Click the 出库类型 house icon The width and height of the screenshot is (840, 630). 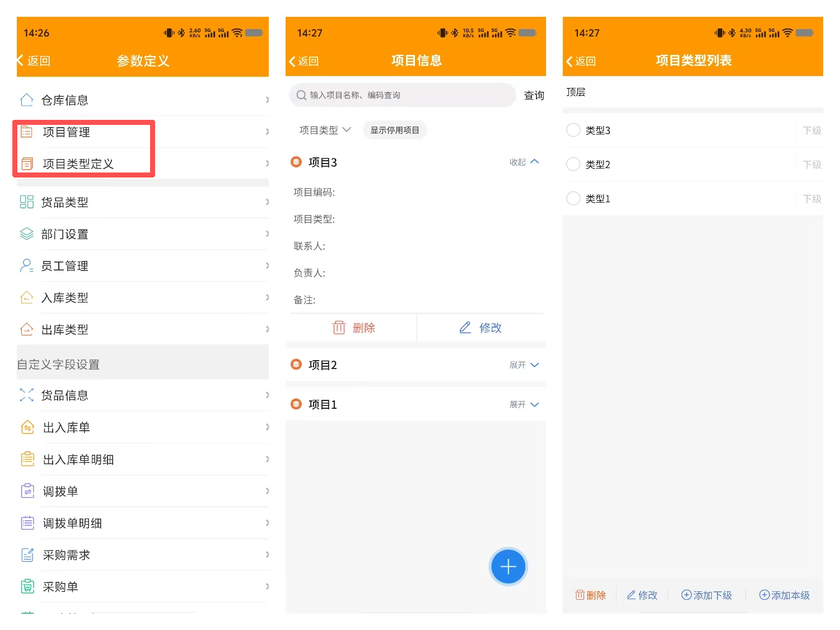26,329
